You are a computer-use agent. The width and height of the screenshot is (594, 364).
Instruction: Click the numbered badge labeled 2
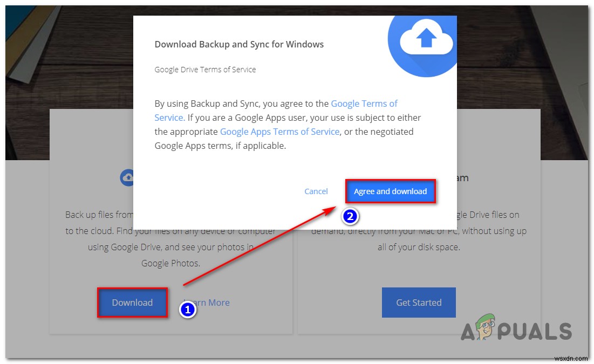[x=351, y=216]
